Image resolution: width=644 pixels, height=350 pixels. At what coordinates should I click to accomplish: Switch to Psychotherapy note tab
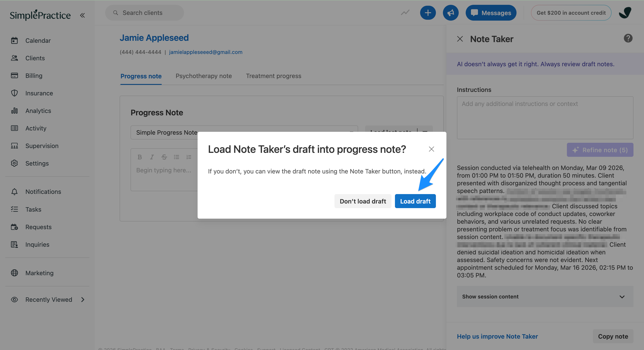point(203,76)
